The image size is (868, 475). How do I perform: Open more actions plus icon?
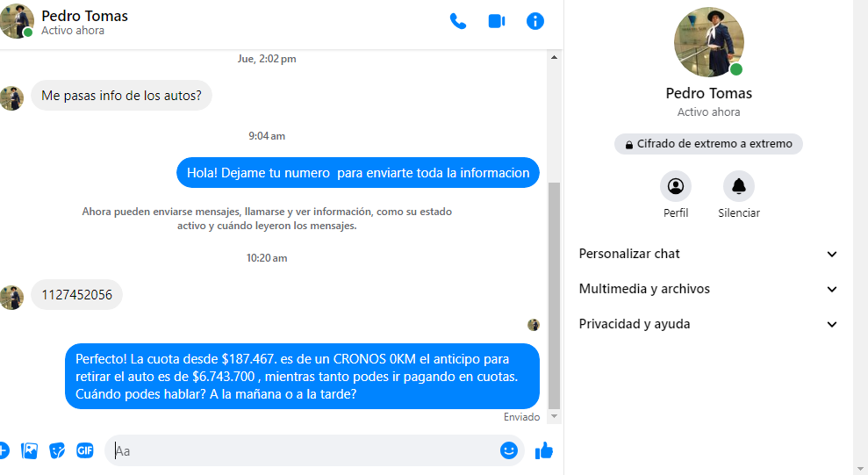tap(4, 450)
